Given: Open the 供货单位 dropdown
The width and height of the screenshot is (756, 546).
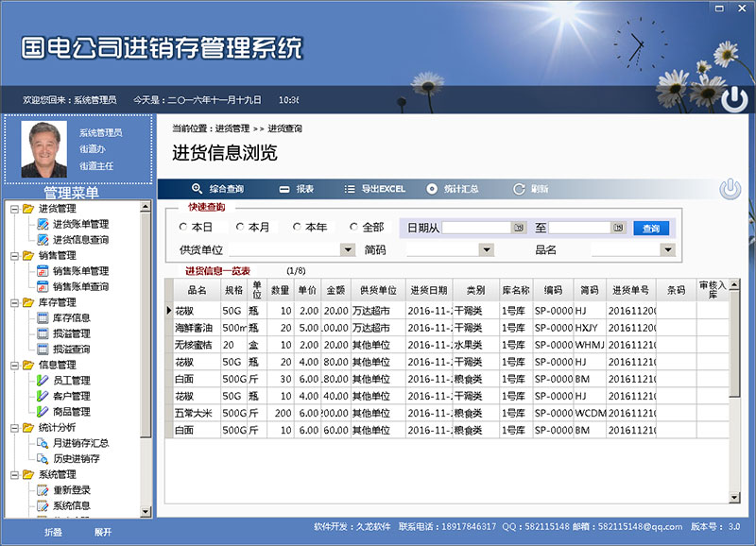Looking at the screenshot, I should [348, 249].
